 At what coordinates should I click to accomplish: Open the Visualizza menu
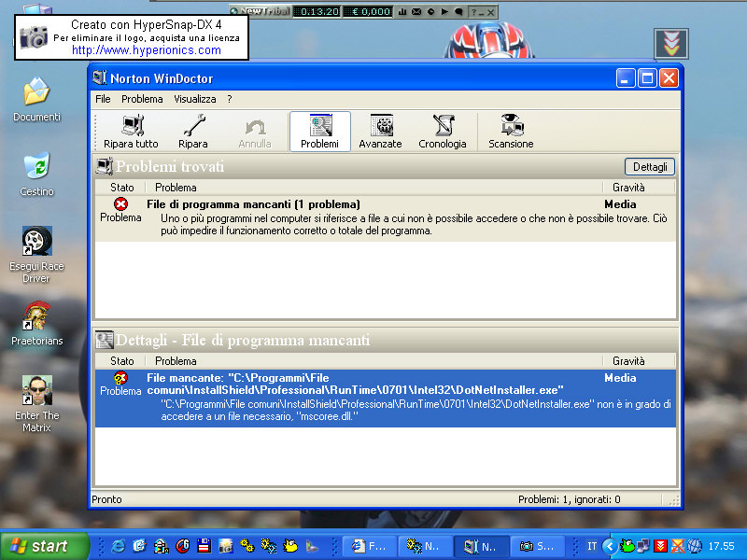tap(195, 99)
